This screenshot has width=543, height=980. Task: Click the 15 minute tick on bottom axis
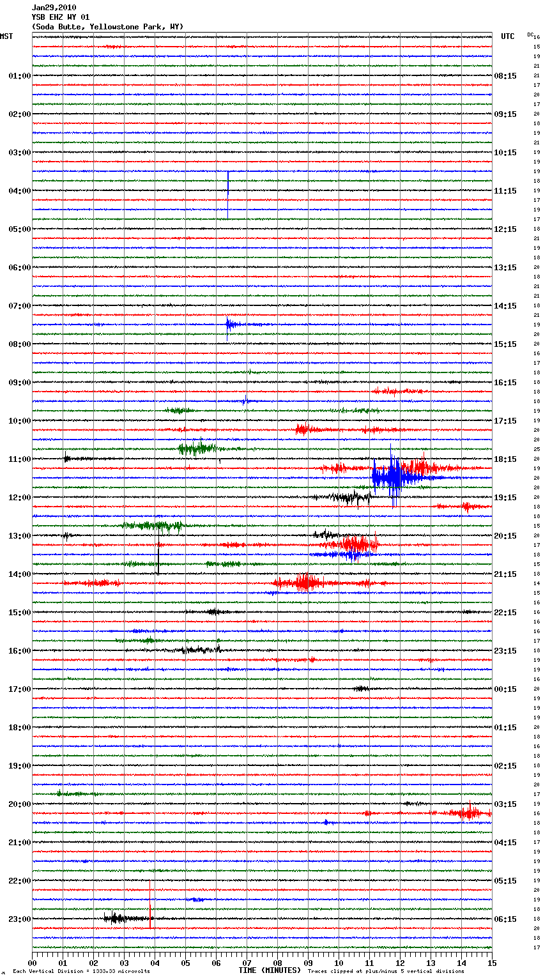click(491, 963)
